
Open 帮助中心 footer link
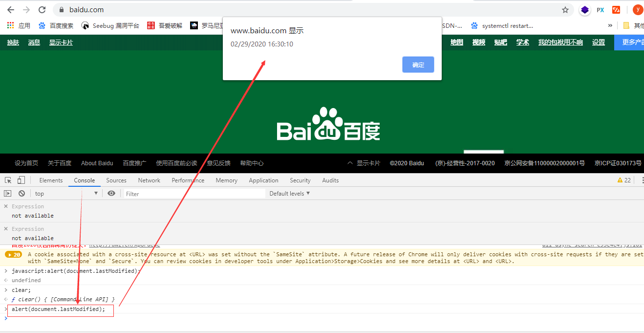click(252, 163)
